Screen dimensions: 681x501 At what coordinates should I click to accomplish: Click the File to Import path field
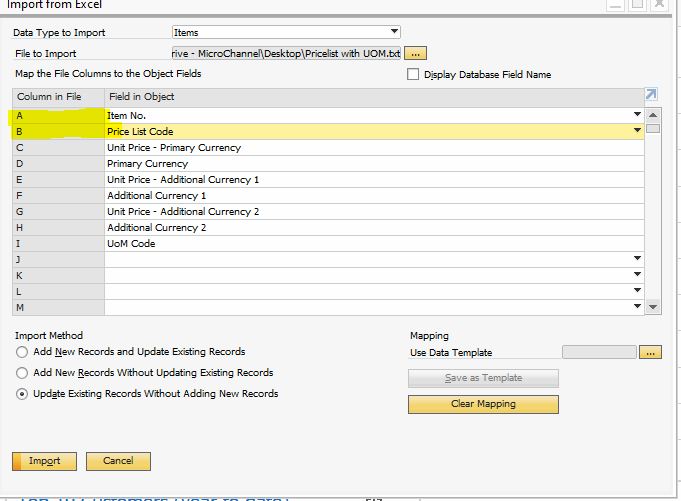tap(286, 53)
